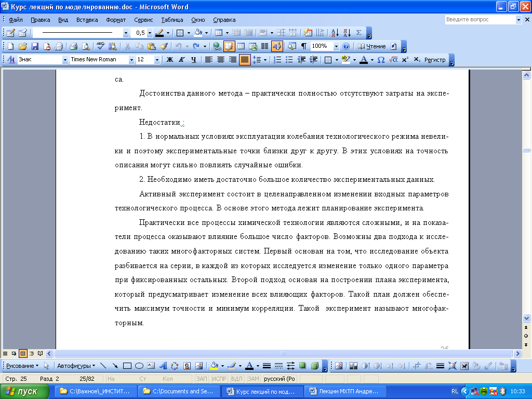Insert equation square root icon
This screenshot has width=532, height=399.
coord(393,60)
